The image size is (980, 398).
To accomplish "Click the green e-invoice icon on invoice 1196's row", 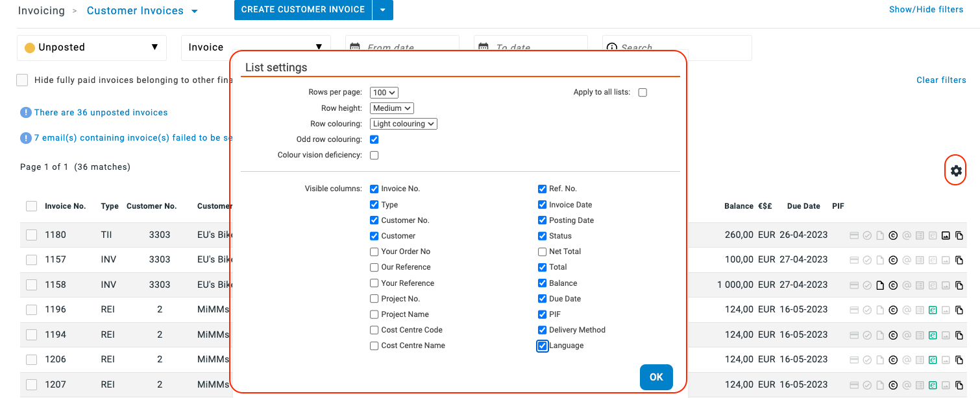I will pos(933,310).
